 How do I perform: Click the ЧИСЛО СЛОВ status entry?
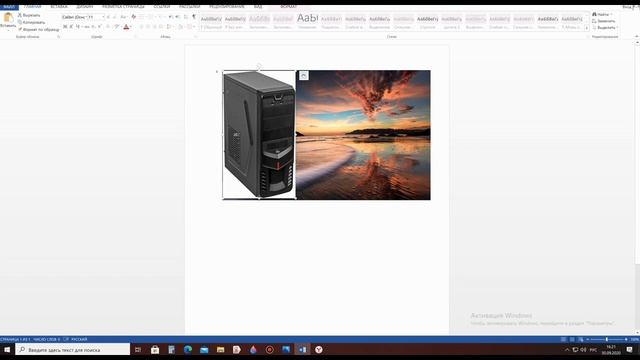46,340
